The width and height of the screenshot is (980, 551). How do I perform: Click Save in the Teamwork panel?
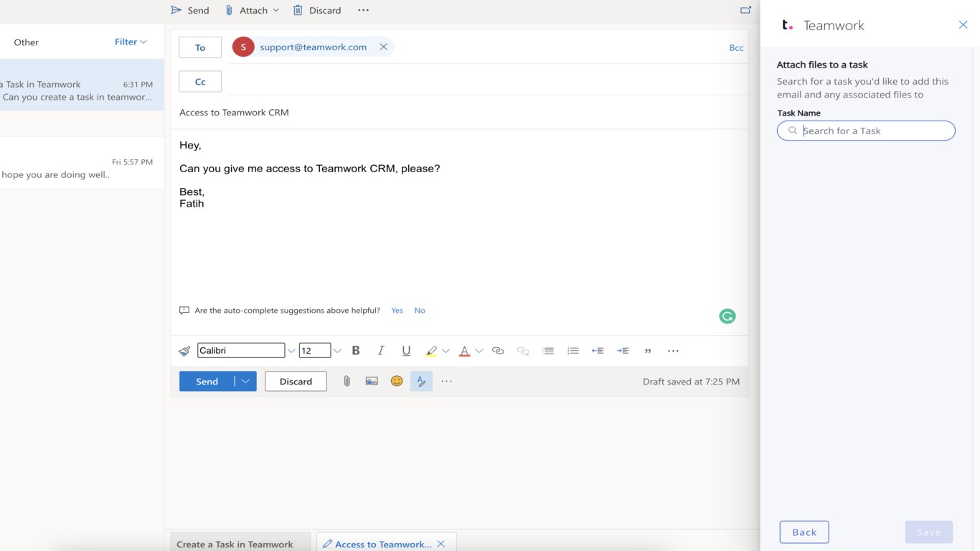[x=928, y=532]
